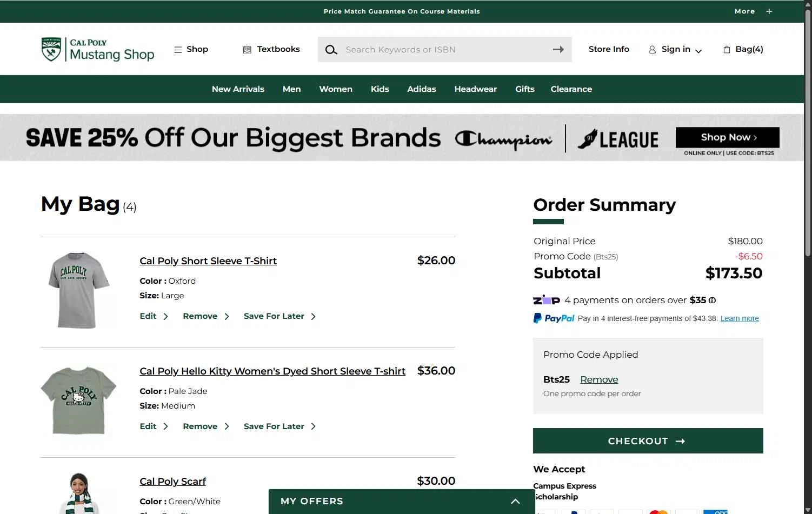812x514 pixels.
Task: Click Save For Later chevron for Hello Kitty T-shirt
Action: [313, 426]
